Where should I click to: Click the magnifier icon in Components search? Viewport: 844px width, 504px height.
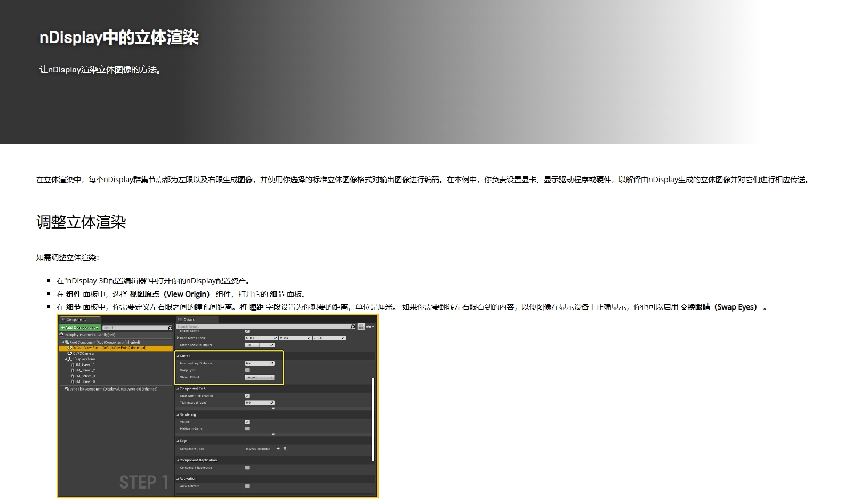click(x=170, y=328)
